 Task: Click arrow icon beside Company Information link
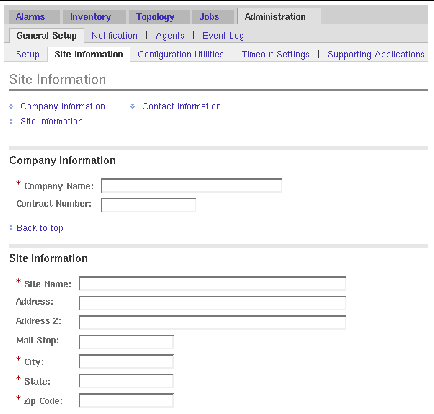pyautogui.click(x=11, y=106)
